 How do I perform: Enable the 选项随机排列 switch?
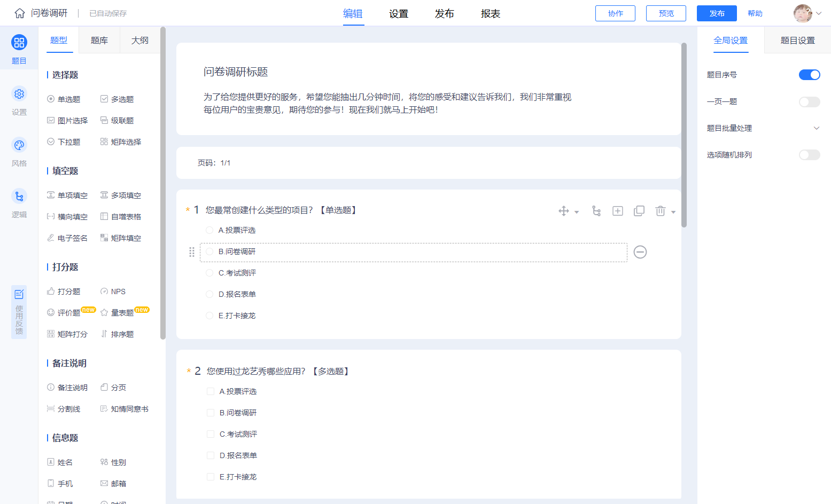[x=809, y=155]
